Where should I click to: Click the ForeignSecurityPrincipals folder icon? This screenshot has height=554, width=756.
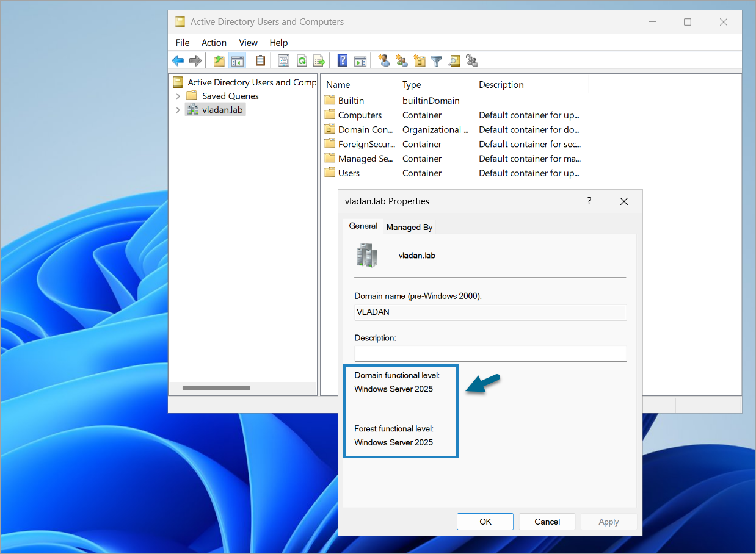point(330,144)
